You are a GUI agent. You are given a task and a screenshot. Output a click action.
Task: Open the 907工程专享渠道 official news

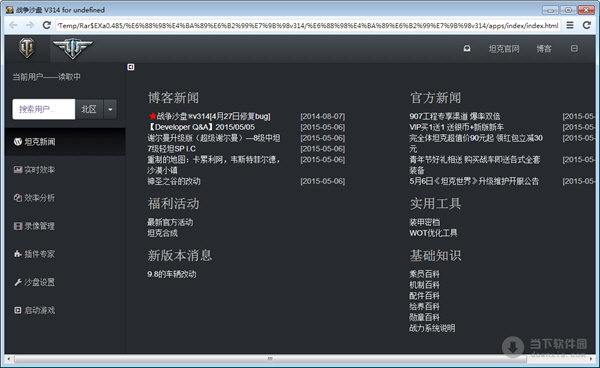point(455,116)
